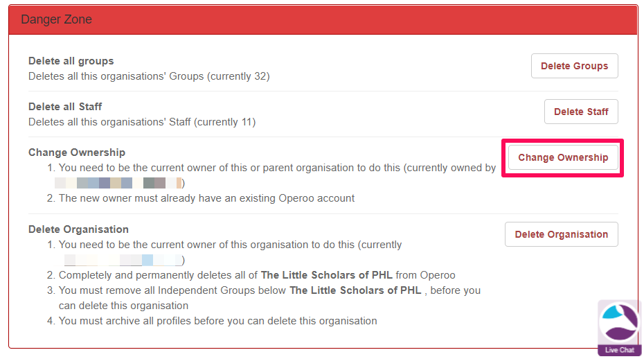
Task: Click 'existing Operoo account' requirement line
Action: point(206,198)
